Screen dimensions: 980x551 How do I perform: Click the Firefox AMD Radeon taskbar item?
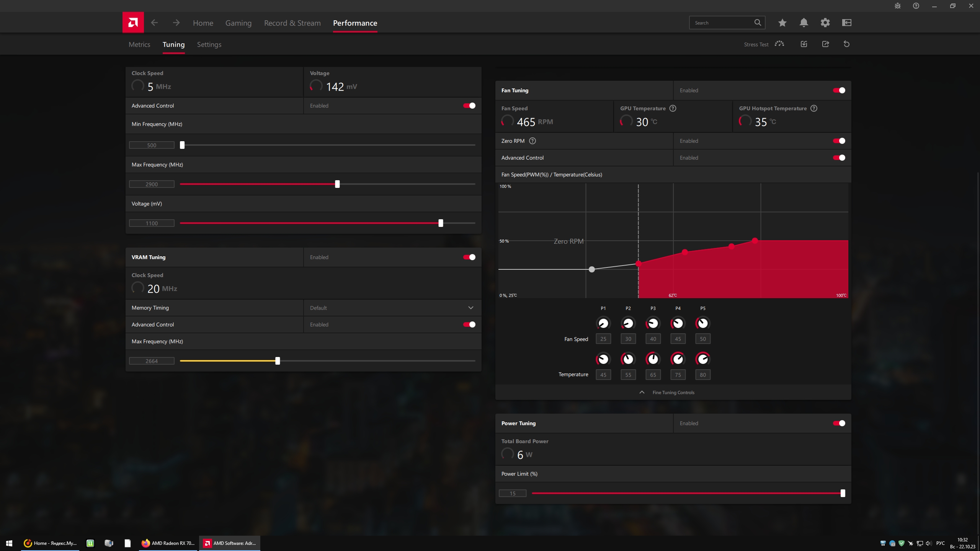click(x=168, y=543)
